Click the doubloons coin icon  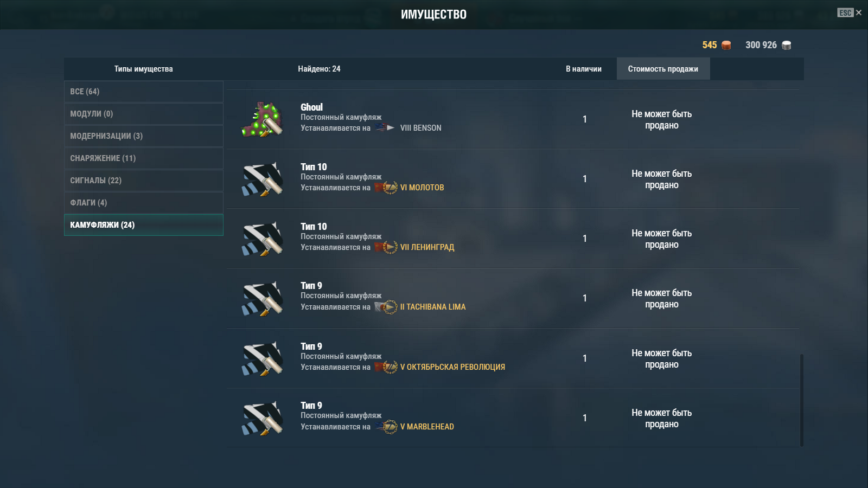click(x=726, y=45)
